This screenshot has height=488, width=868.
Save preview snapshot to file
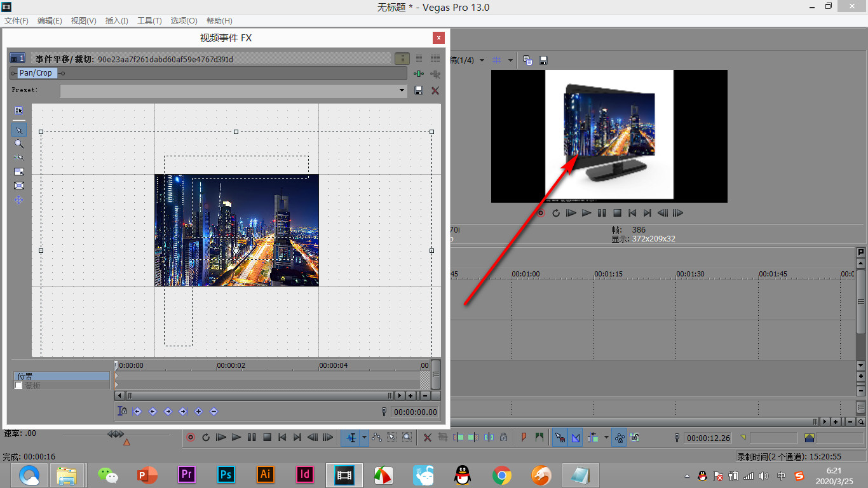[x=543, y=60]
